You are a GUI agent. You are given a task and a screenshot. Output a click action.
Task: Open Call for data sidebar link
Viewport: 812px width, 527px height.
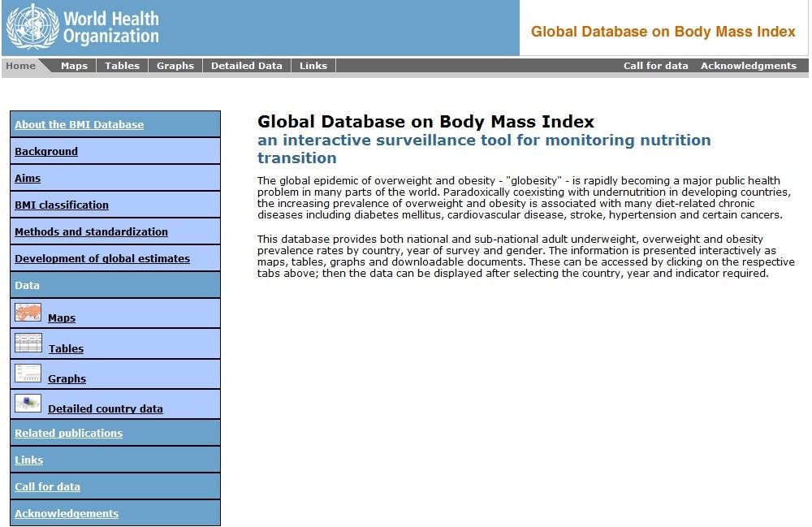click(47, 488)
